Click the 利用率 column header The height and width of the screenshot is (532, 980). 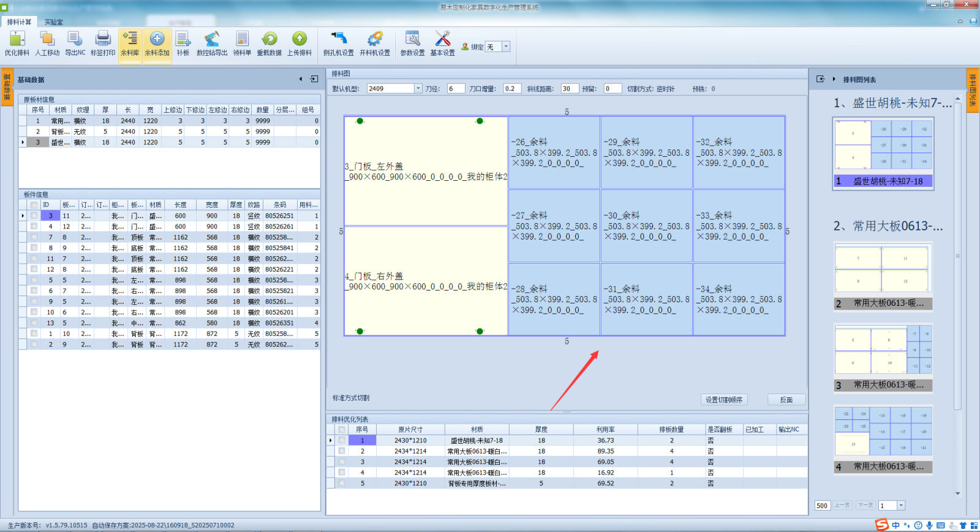tap(605, 430)
